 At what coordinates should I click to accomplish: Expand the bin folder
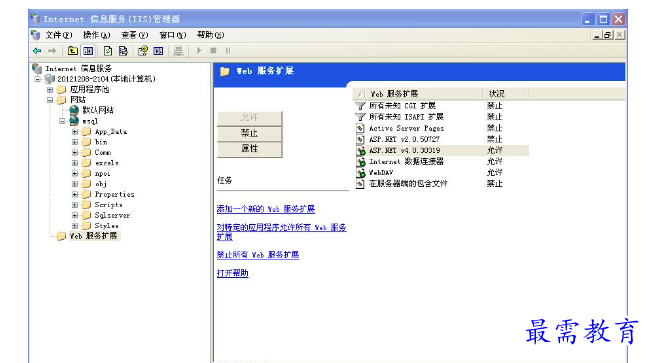(x=75, y=142)
